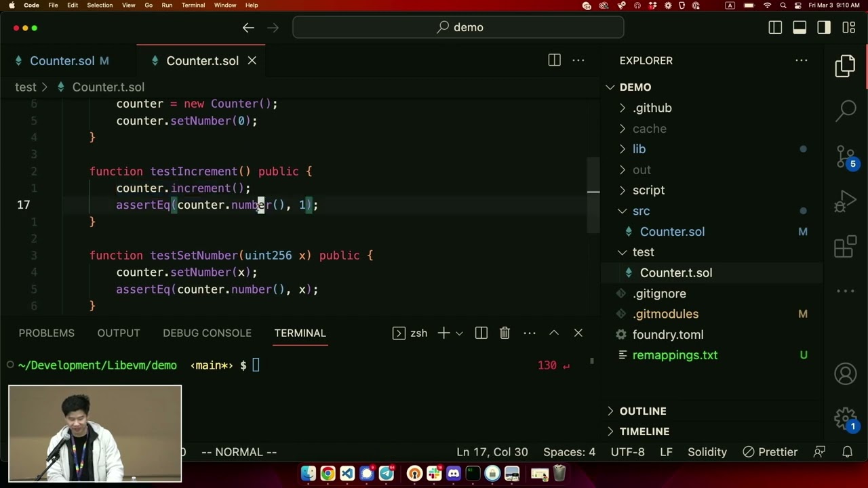This screenshot has height=488, width=868.
Task: Click Prettier status bar item
Action: tap(770, 452)
